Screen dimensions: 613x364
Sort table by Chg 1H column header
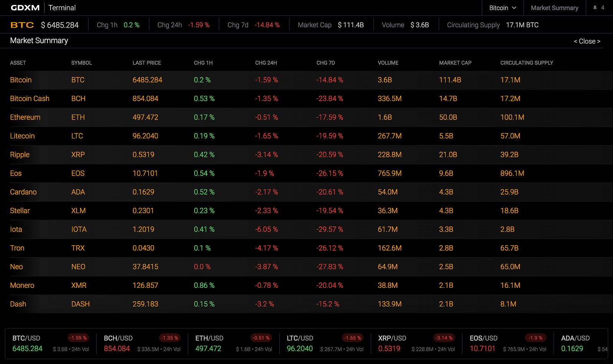pos(203,63)
